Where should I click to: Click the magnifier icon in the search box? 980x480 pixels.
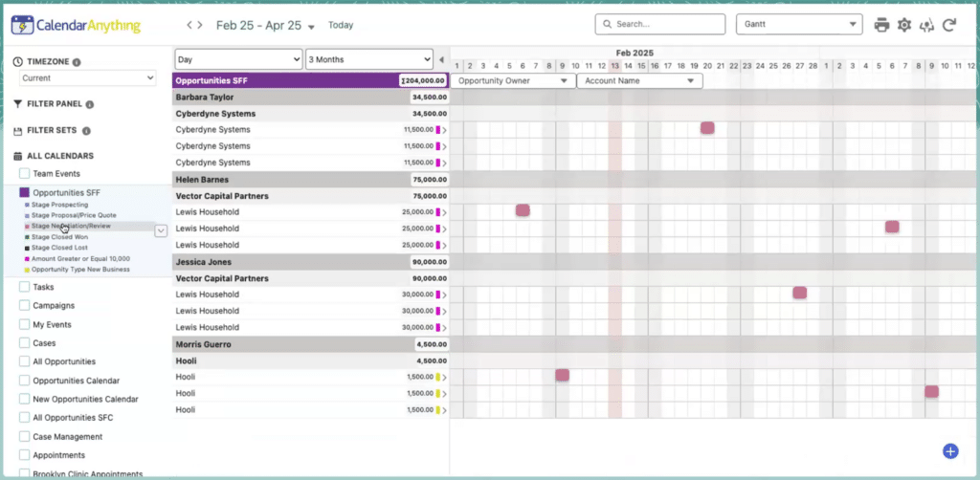[x=607, y=24]
